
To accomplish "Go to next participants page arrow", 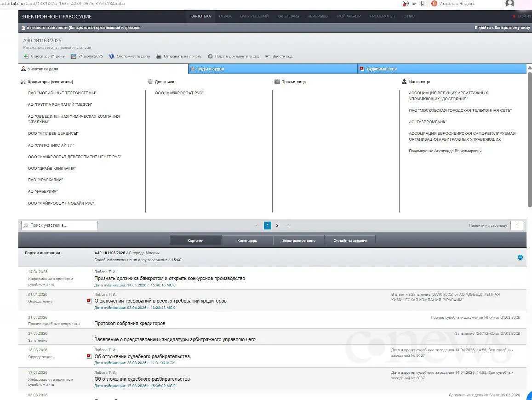I will click(x=287, y=225).
